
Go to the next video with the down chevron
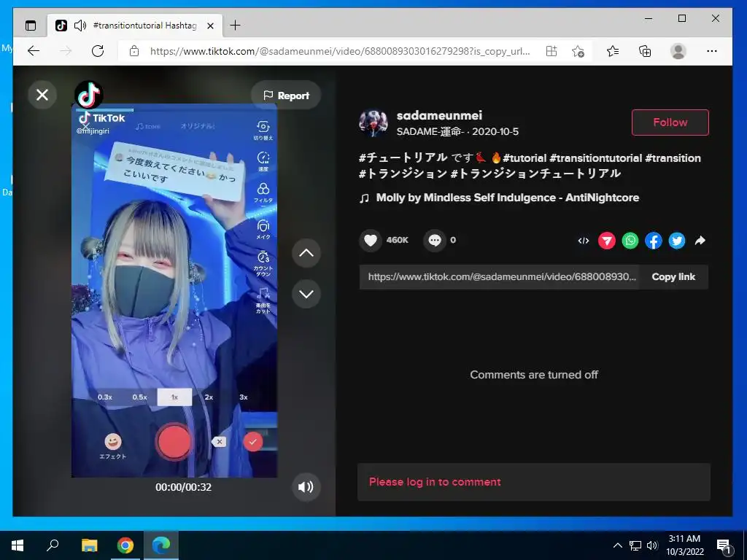click(x=306, y=294)
